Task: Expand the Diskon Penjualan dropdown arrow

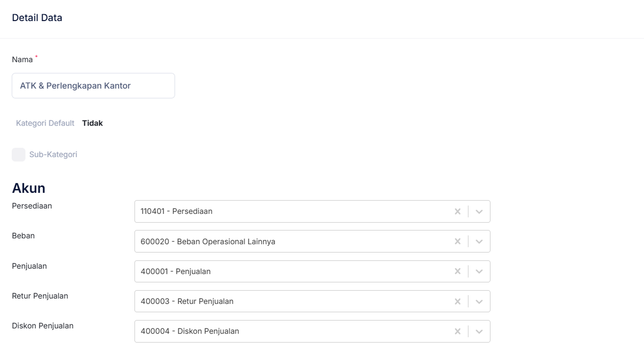Action: pyautogui.click(x=479, y=331)
